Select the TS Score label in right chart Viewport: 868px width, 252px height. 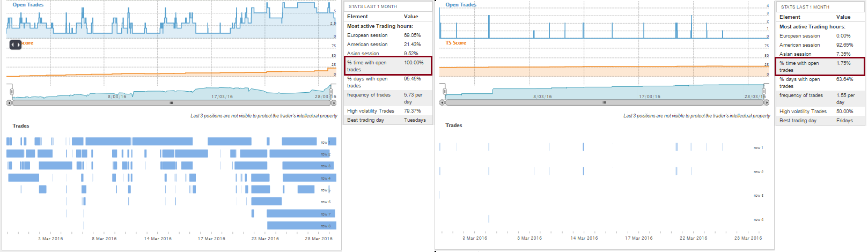tap(455, 43)
